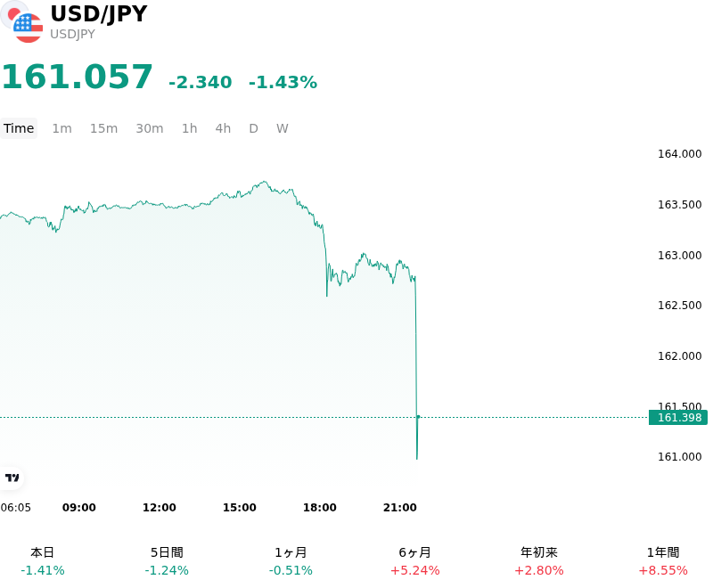
Task: Click the 161.398 current price label
Action: point(678,417)
